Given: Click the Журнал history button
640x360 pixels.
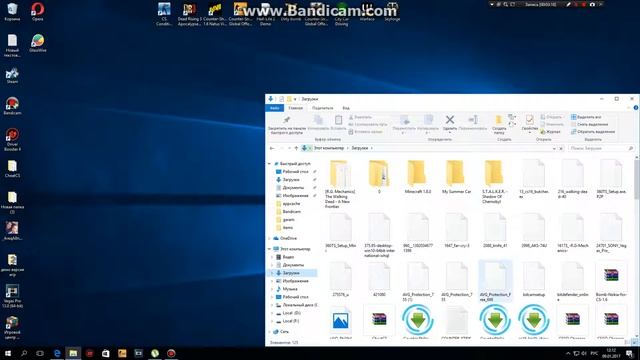Looking at the screenshot, I should (550, 132).
